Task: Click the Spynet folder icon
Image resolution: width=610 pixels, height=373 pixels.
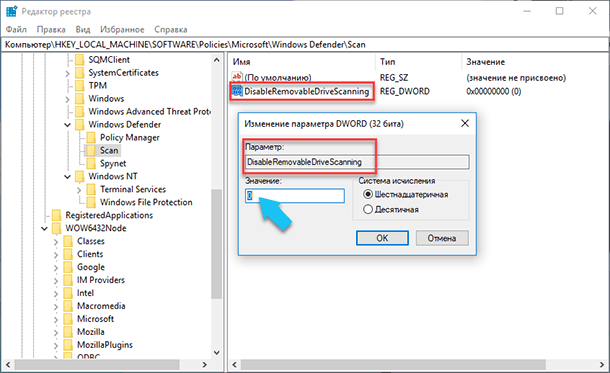Action: 91,163
